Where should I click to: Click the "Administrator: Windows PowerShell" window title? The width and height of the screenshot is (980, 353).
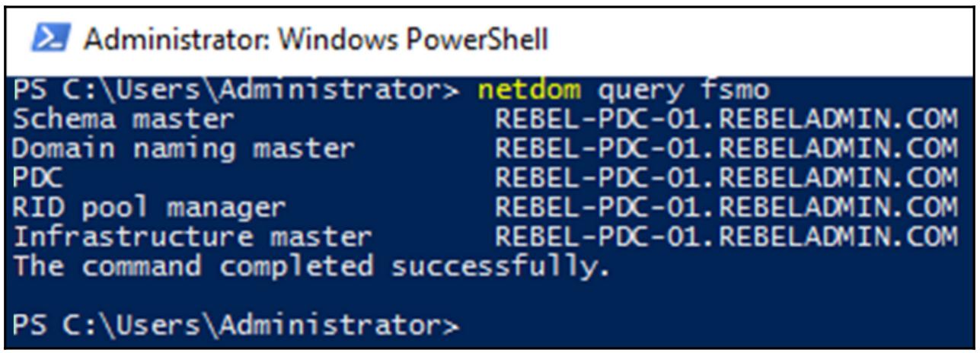315,40
